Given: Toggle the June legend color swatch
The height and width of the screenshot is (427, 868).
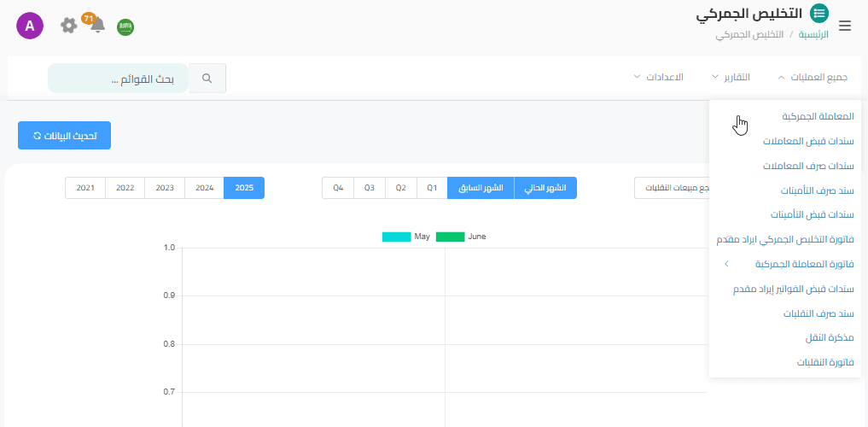Looking at the screenshot, I should 450,237.
